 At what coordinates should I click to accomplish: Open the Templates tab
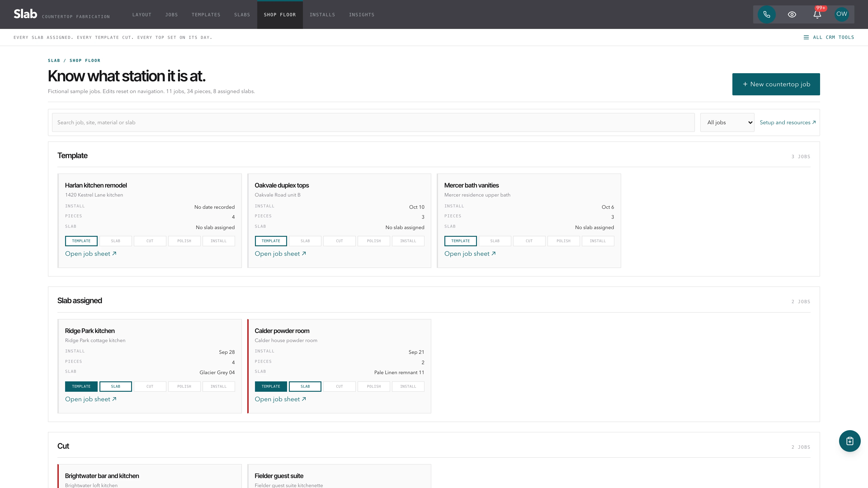click(206, 15)
